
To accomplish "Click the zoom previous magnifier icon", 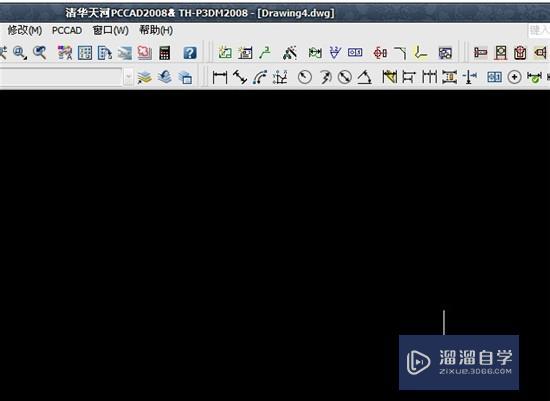I will point(40,53).
